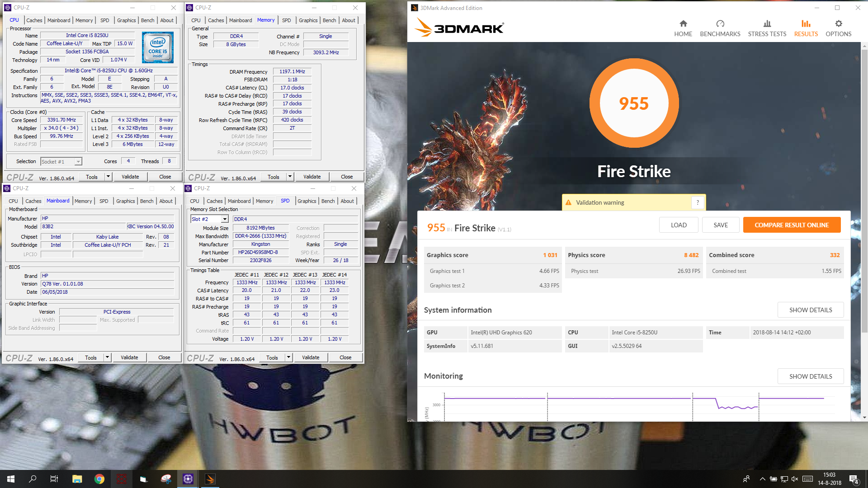Image resolution: width=868 pixels, height=488 pixels.
Task: Click the validation warning triangle icon
Action: [x=568, y=202]
